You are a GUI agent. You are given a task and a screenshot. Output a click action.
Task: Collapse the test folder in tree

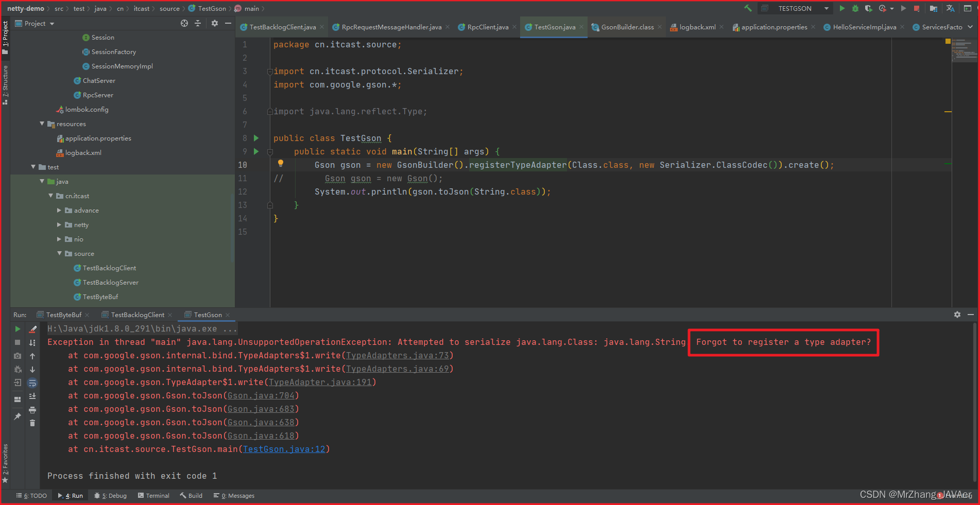point(33,167)
